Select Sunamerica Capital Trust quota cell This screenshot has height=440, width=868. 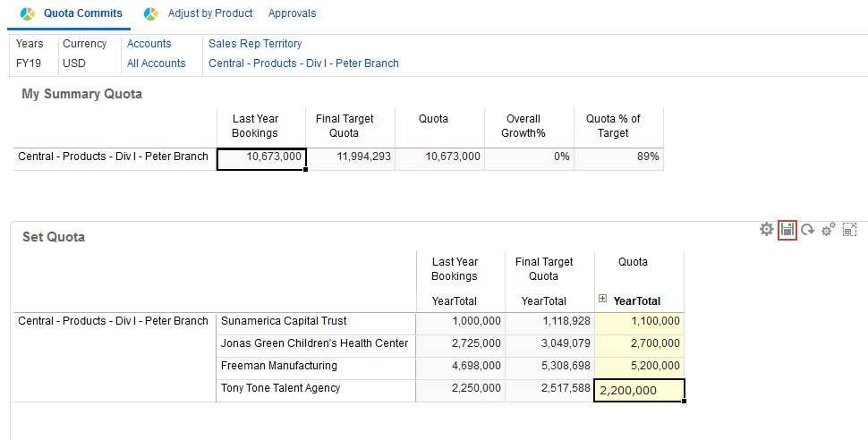coord(639,321)
